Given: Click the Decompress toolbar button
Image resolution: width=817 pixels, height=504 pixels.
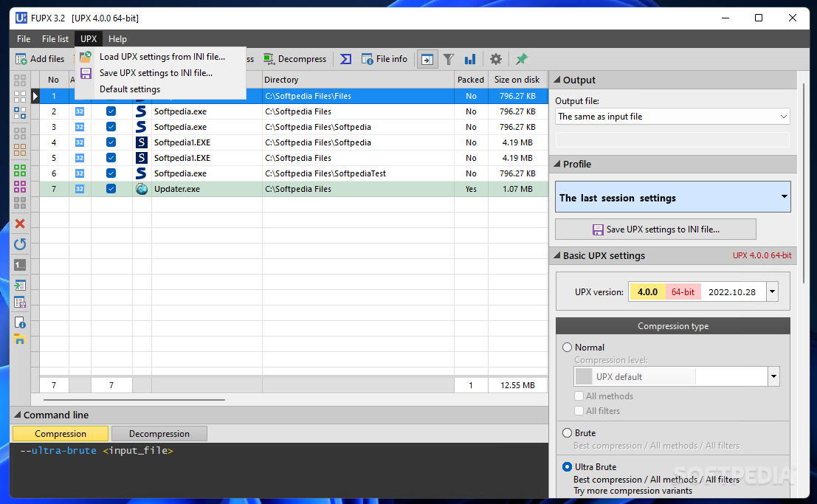Looking at the screenshot, I should pyautogui.click(x=295, y=59).
